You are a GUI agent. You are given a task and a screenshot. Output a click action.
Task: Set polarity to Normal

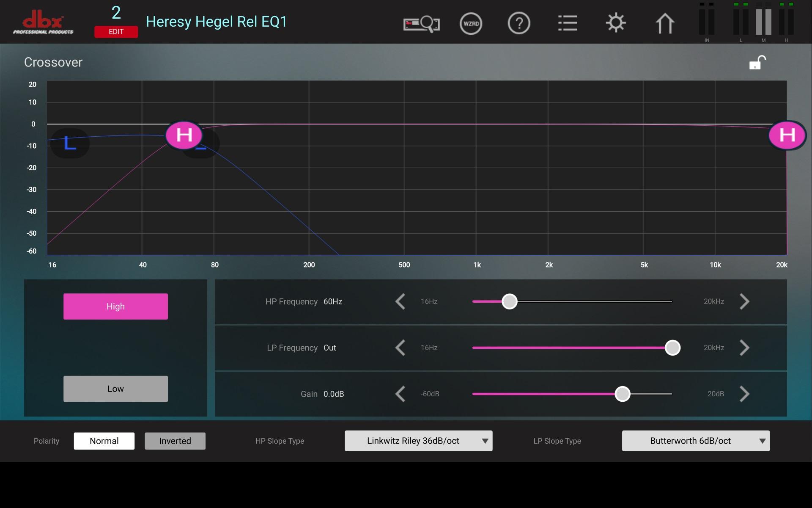[x=104, y=441]
